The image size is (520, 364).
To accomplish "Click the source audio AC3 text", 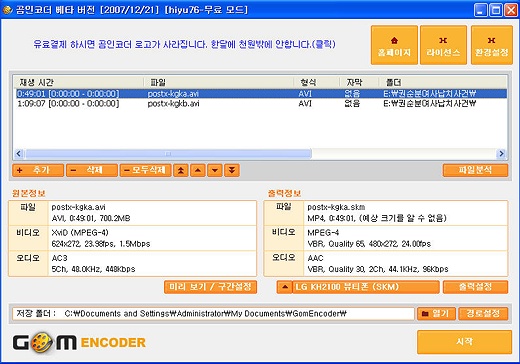I will [60, 258].
